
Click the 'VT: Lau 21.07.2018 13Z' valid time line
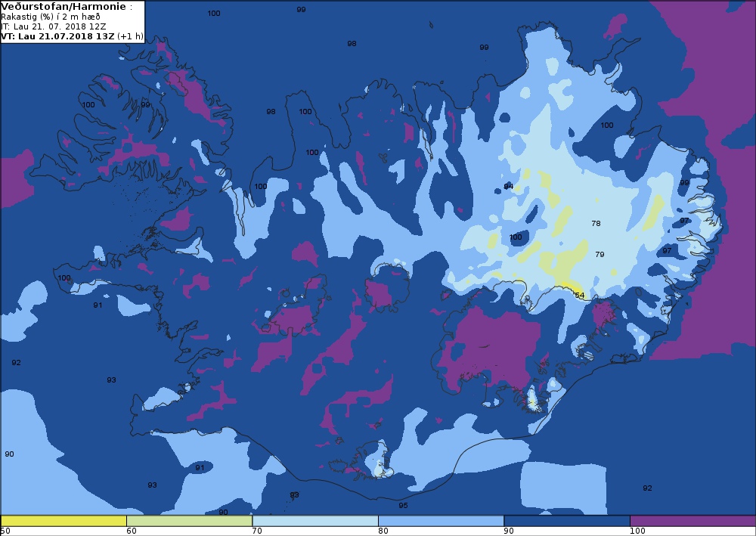58,36
